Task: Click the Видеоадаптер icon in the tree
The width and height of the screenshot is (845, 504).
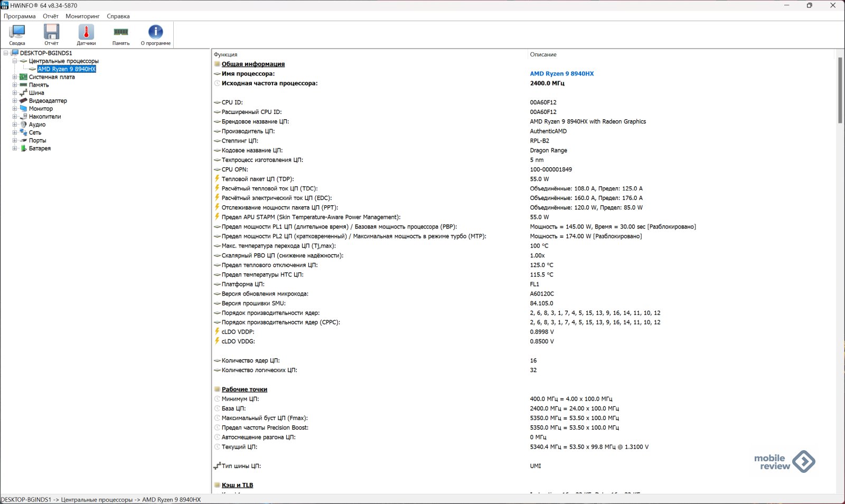Action: [x=23, y=101]
